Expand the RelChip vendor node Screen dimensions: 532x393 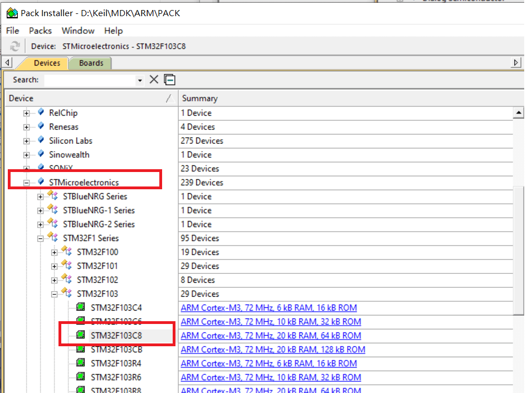click(27, 113)
